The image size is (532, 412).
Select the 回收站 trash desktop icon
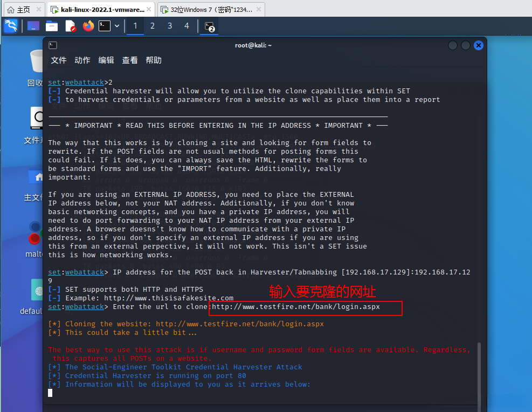tap(36, 68)
